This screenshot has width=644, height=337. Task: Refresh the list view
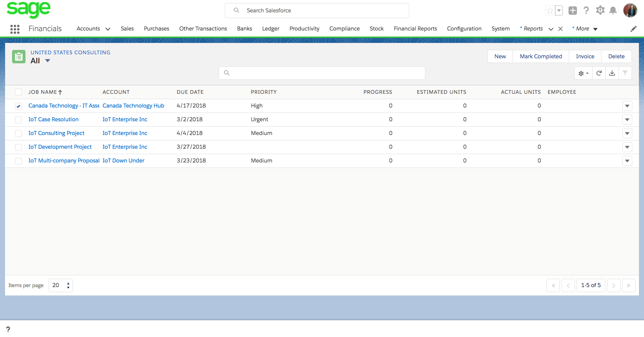point(599,73)
